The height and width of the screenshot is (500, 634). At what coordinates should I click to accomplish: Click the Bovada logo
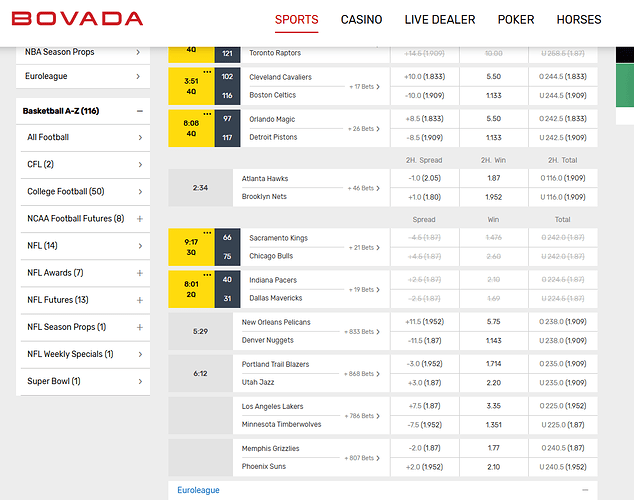pyautogui.click(x=77, y=19)
